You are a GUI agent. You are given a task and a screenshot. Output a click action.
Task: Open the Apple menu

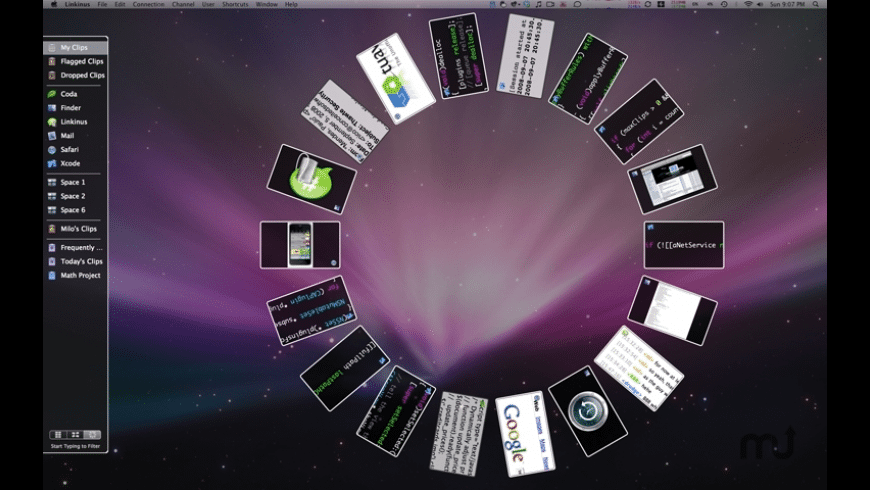[x=54, y=4]
